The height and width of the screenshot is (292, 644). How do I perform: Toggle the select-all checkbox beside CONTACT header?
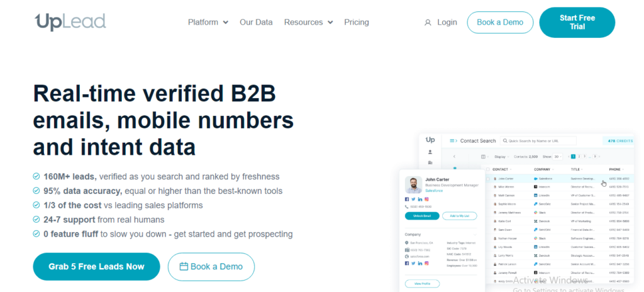[x=487, y=169]
